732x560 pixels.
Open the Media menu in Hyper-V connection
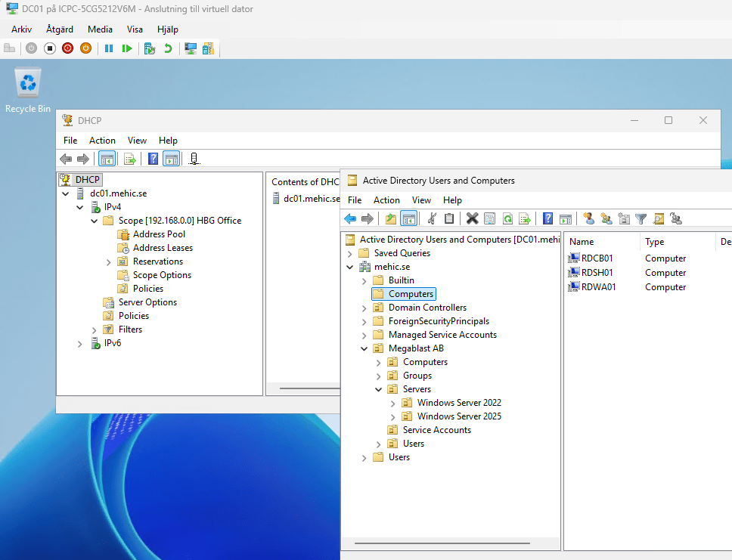tap(100, 29)
